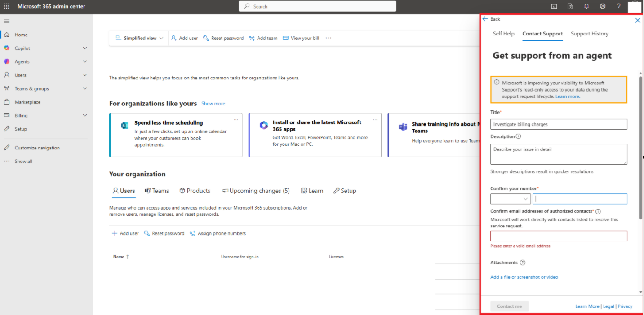Open the settings gear in the top bar

tap(603, 6)
